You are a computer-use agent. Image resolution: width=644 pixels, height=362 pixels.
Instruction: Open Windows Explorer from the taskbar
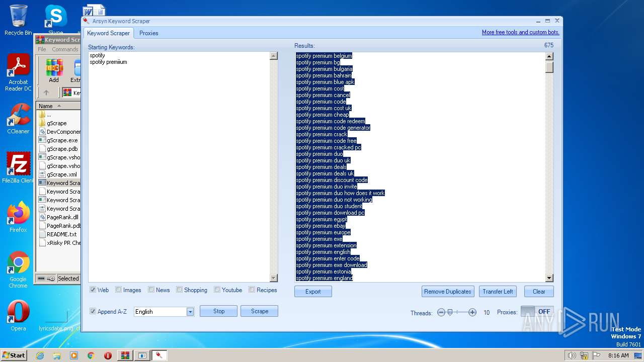(x=57, y=355)
